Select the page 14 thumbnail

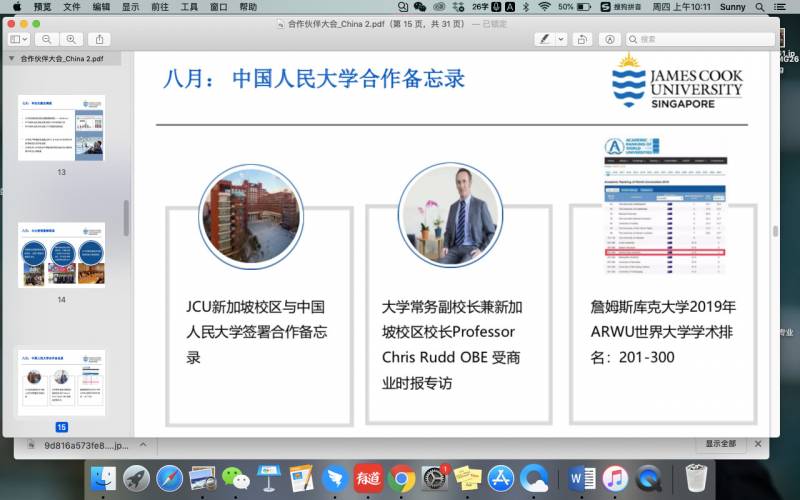pos(61,255)
